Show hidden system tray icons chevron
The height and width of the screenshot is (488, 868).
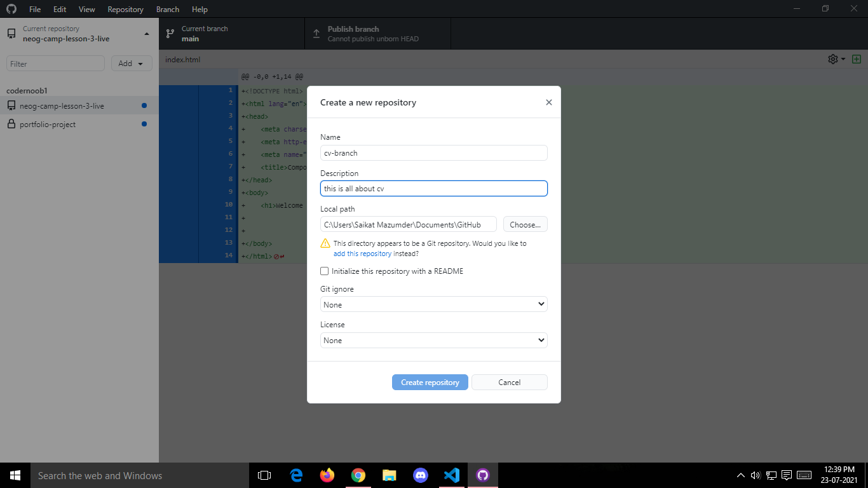tap(741, 475)
